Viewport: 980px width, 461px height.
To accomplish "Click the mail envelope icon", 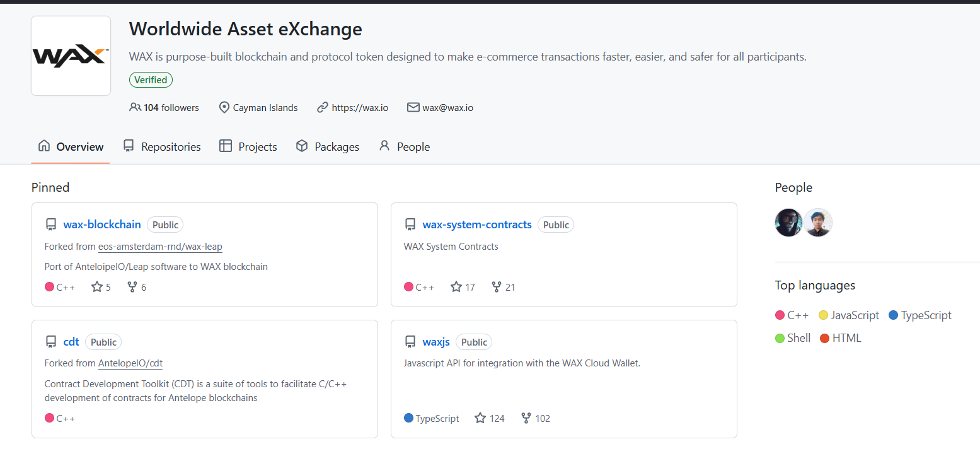I will [413, 107].
